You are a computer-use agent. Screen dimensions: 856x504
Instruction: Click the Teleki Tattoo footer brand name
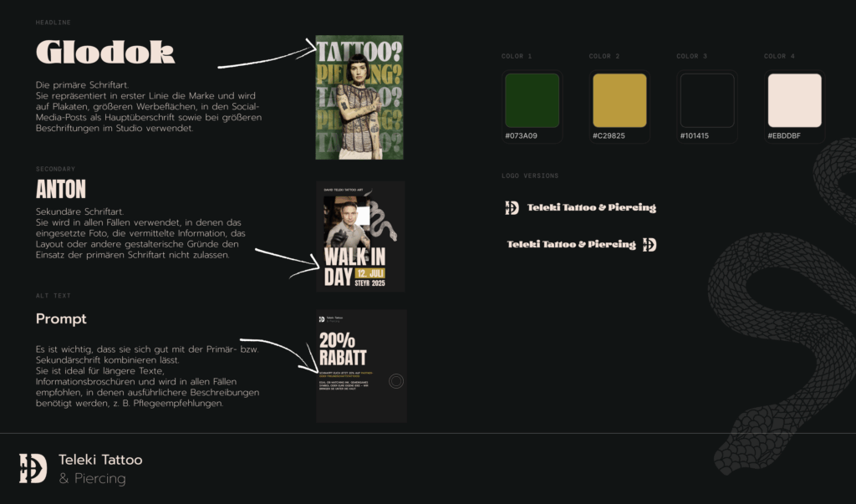(100, 460)
